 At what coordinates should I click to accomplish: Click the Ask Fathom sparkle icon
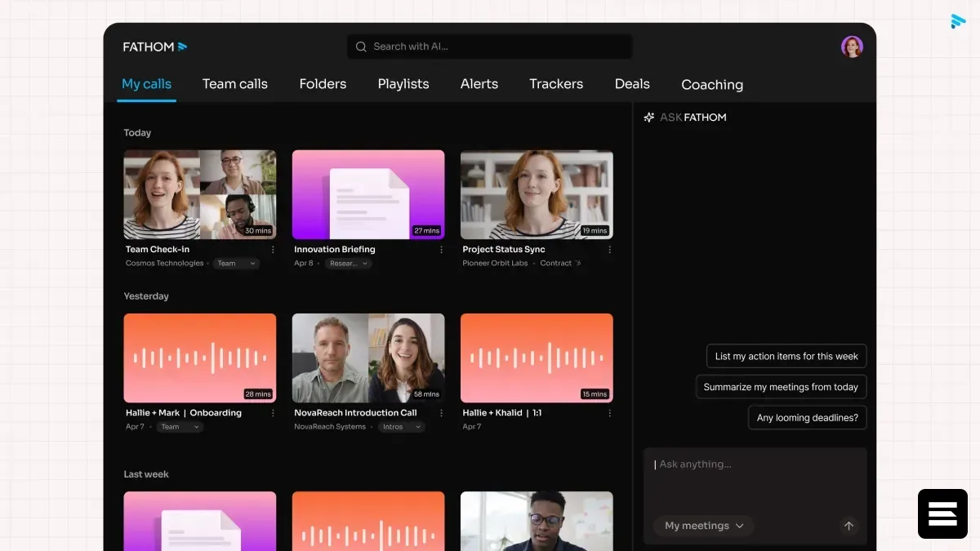pyautogui.click(x=649, y=118)
